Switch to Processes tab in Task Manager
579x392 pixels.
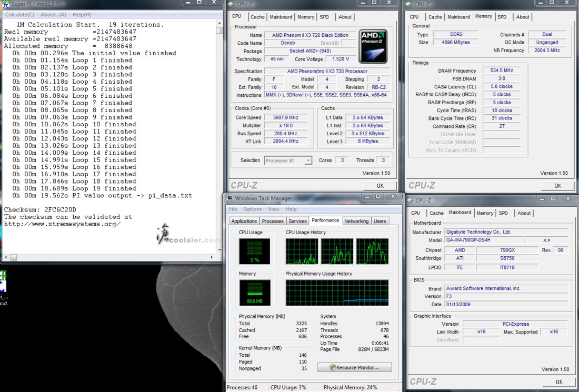[273, 221]
